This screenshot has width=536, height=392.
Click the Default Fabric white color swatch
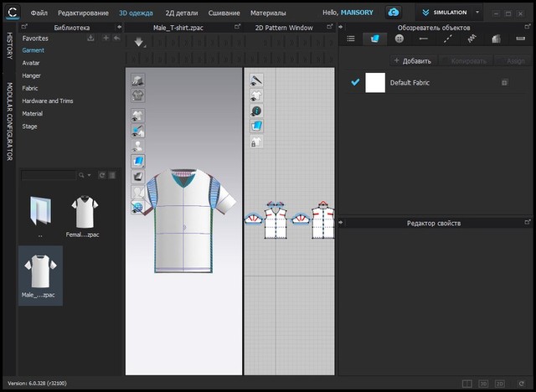pyautogui.click(x=375, y=82)
